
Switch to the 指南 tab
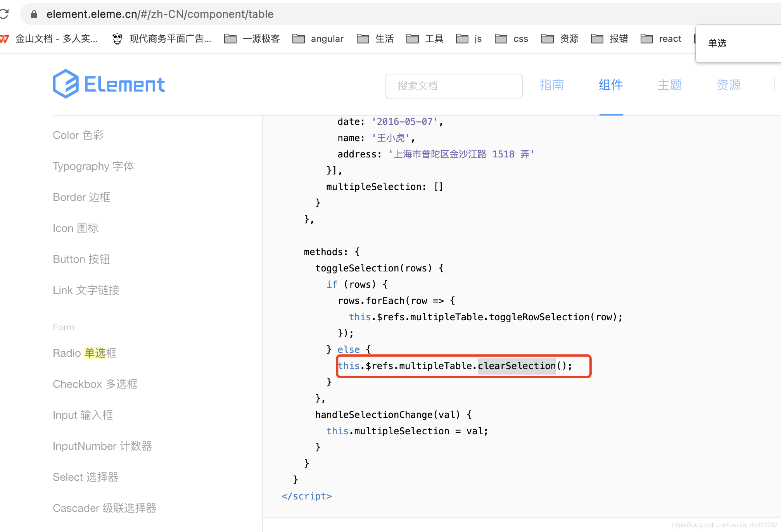(552, 85)
